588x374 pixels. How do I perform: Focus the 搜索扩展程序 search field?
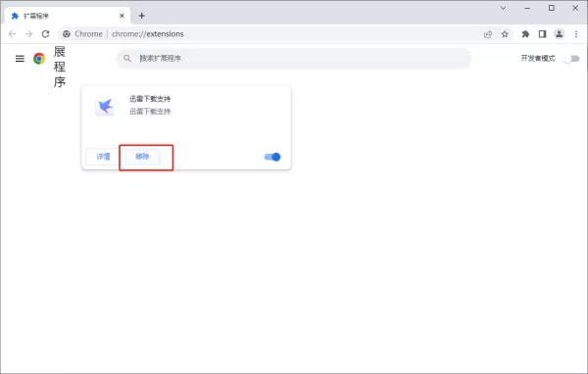click(294, 59)
